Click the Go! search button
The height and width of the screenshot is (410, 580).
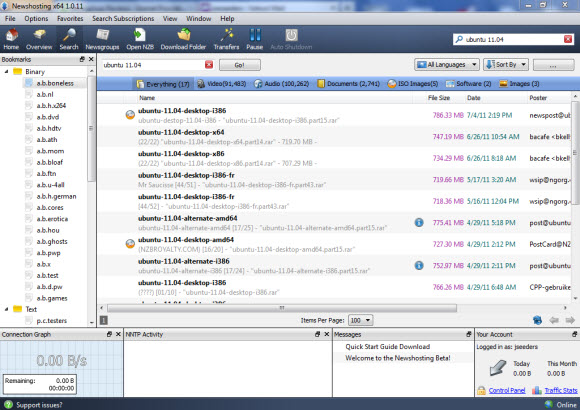pyautogui.click(x=240, y=65)
